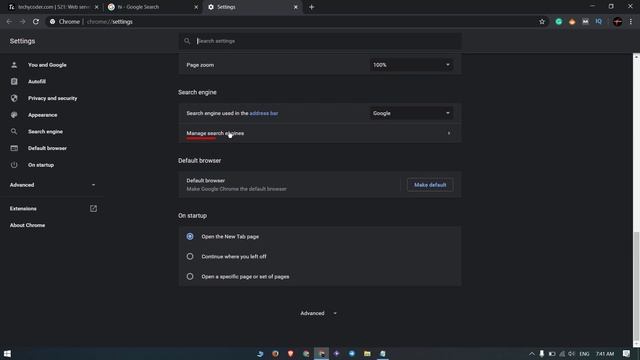Close the Google Search tab
This screenshot has height=360, width=640.
196,7
